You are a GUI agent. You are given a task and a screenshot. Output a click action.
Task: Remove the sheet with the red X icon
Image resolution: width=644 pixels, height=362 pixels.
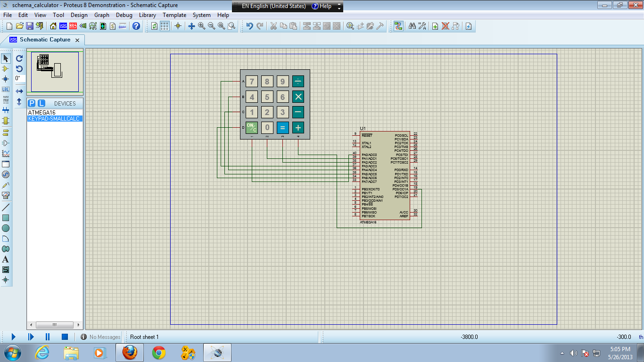point(445,26)
